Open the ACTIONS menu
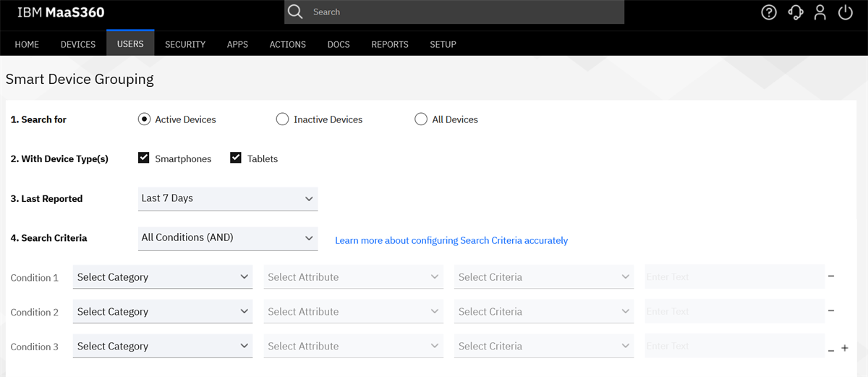Viewport: 868px width, 377px height. pyautogui.click(x=288, y=44)
